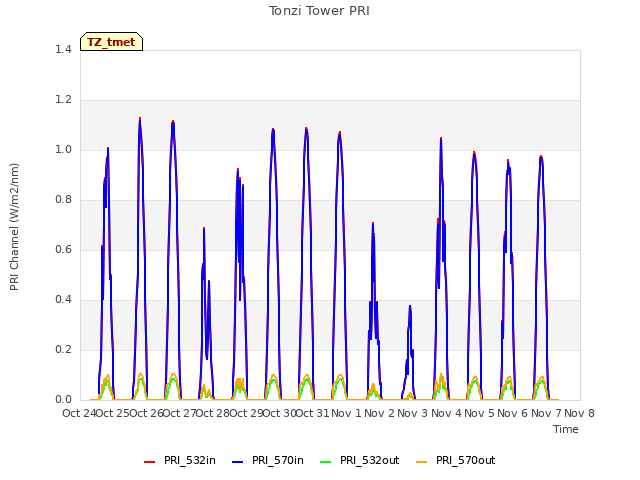The height and width of the screenshot is (480, 640).
Task: Click the 1.2 y-axis tick label
Action: (x=63, y=100)
